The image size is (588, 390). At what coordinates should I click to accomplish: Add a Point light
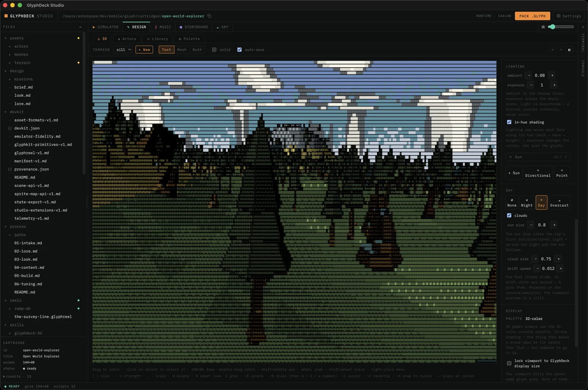pyautogui.click(x=562, y=173)
